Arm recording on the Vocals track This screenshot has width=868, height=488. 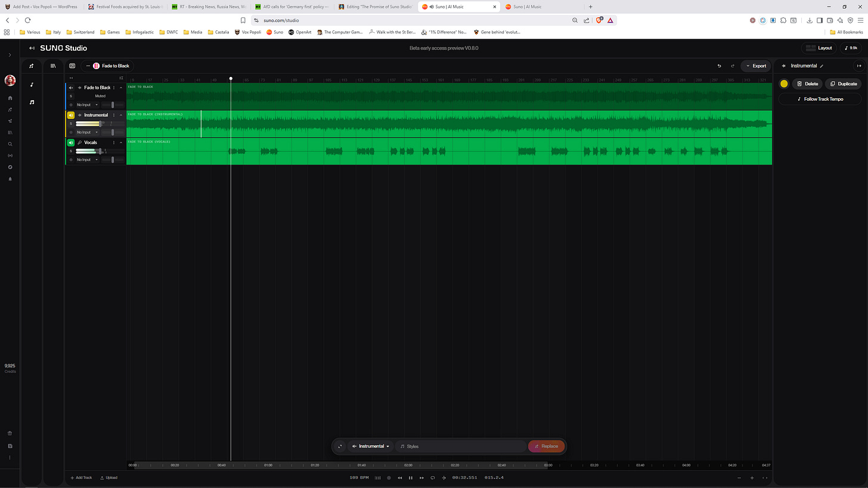click(x=71, y=160)
